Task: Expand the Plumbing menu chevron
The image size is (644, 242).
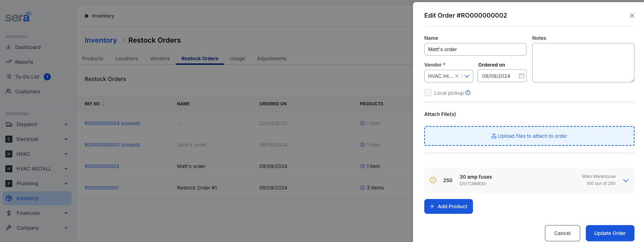Action: [x=66, y=184]
